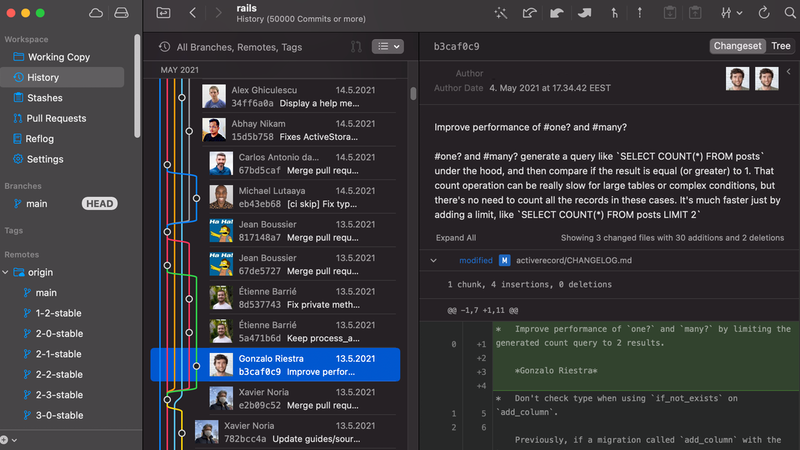Viewport: 800px width, 450px height.
Task: Open the add menu at sidebar bottom
Action: (x=9, y=440)
